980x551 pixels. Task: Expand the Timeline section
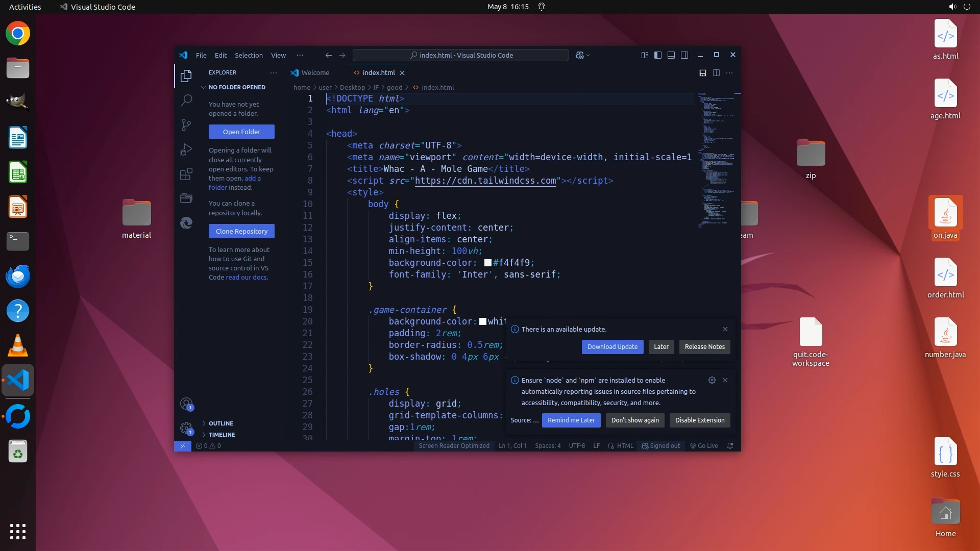coord(222,435)
